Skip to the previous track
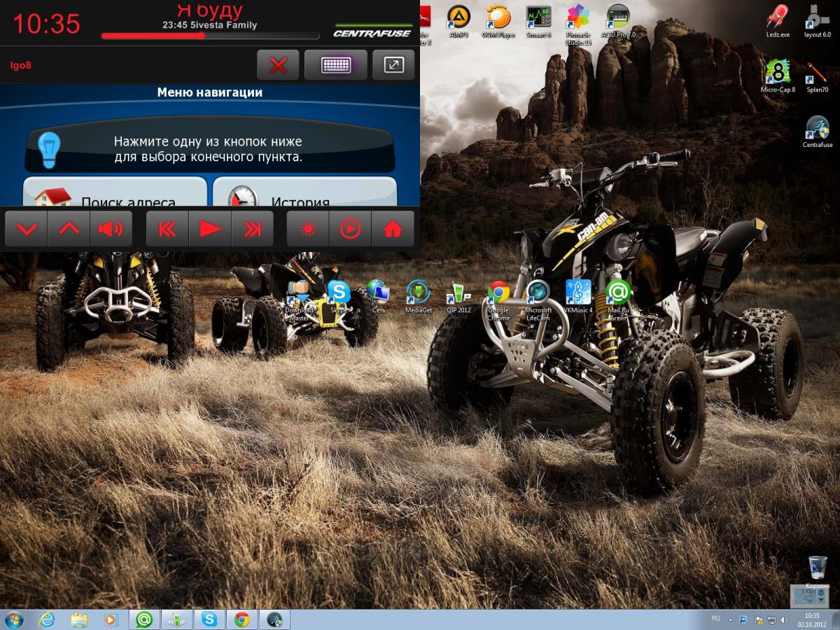Screen dimensions: 840x630 click(x=167, y=229)
